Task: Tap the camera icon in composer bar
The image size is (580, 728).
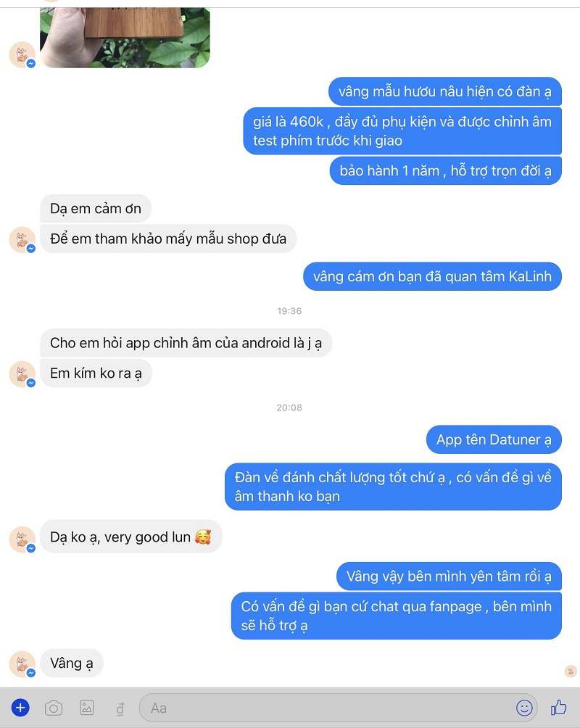Action: point(54,708)
